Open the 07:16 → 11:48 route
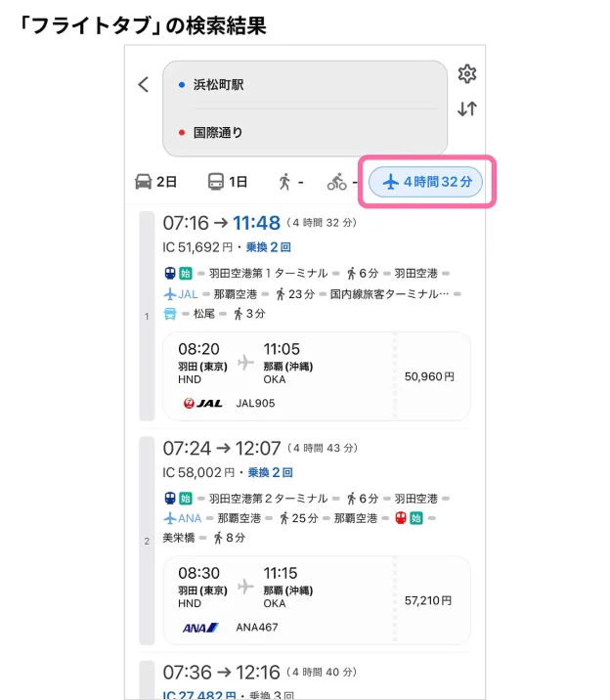Screen dimensions: 610x700 pos(221,224)
